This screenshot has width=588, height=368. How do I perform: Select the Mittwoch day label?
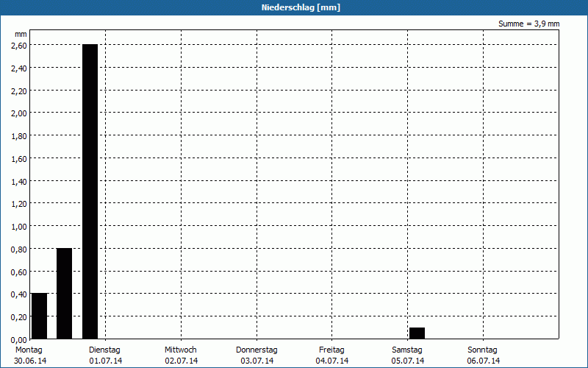point(180,350)
